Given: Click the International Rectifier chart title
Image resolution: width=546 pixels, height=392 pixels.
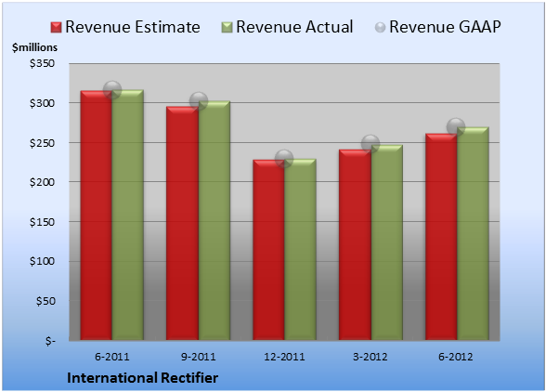Looking at the screenshot, I should (x=143, y=378).
